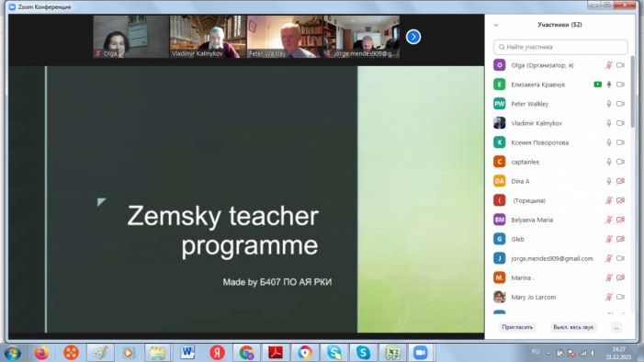Launch Firefox from the taskbar
644x362 pixels.
[x=41, y=353]
